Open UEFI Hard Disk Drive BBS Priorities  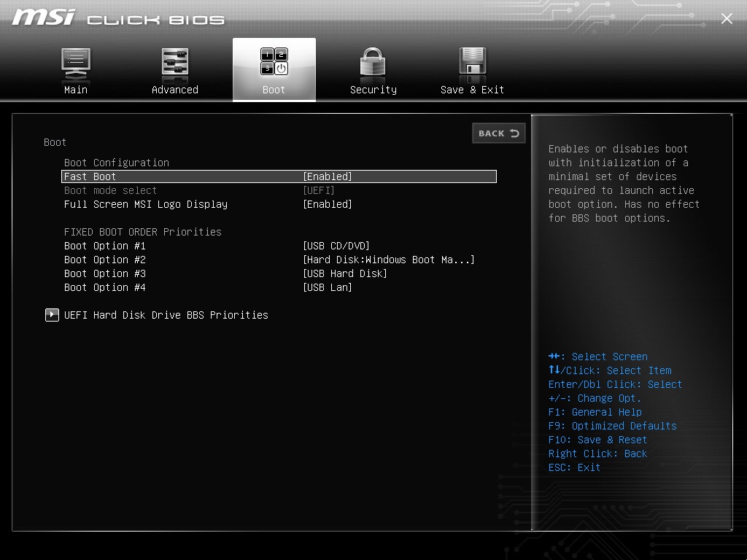(166, 315)
